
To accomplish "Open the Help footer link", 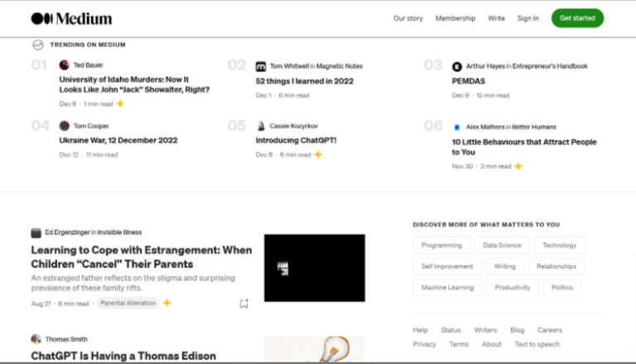I will (x=420, y=330).
